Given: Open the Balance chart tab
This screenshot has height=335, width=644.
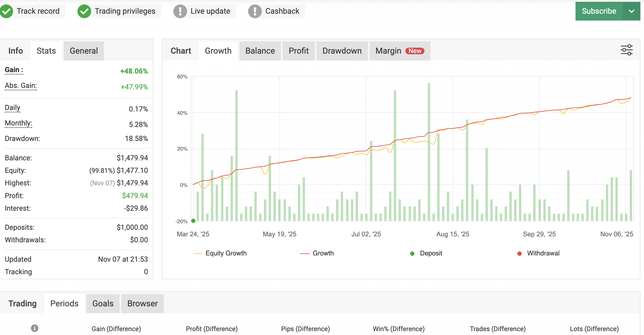Looking at the screenshot, I should pyautogui.click(x=260, y=51).
